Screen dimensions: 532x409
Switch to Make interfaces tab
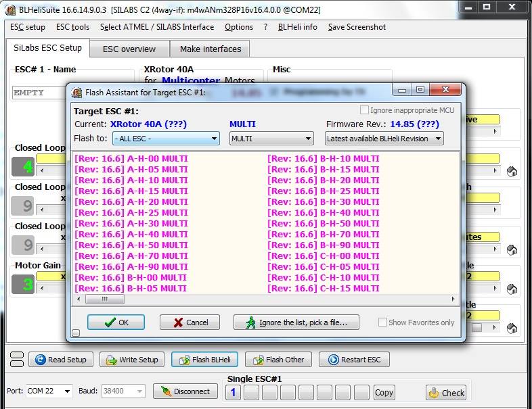[210, 49]
